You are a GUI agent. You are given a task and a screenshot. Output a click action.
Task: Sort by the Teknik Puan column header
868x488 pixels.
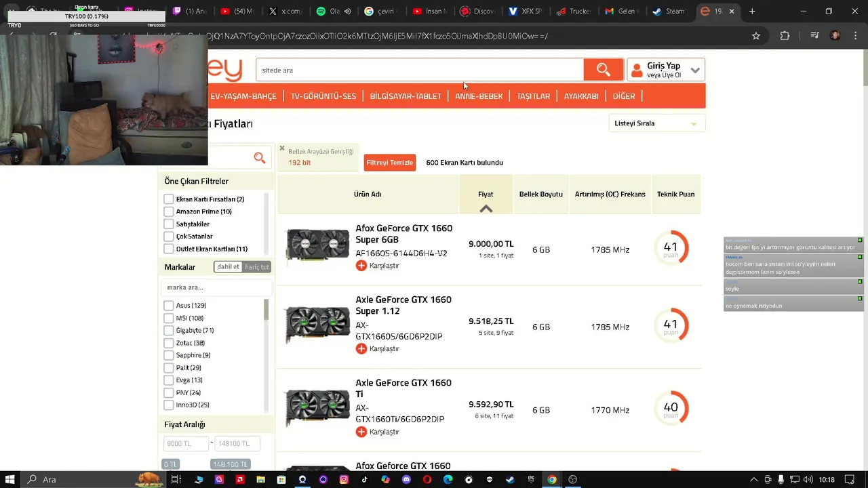(x=675, y=194)
